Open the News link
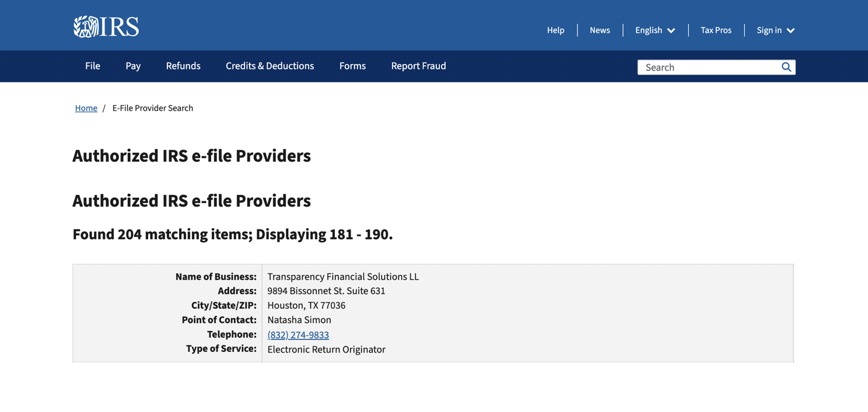 [x=600, y=30]
